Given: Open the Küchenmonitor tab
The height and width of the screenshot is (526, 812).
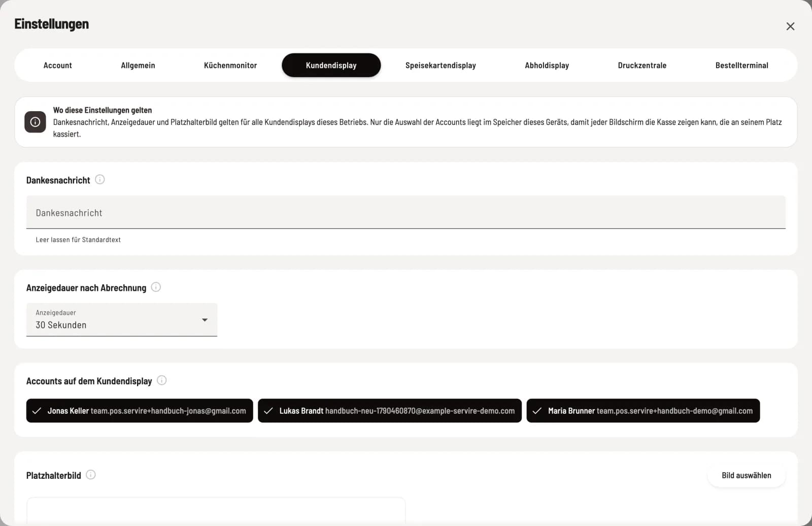Looking at the screenshot, I should pyautogui.click(x=230, y=65).
